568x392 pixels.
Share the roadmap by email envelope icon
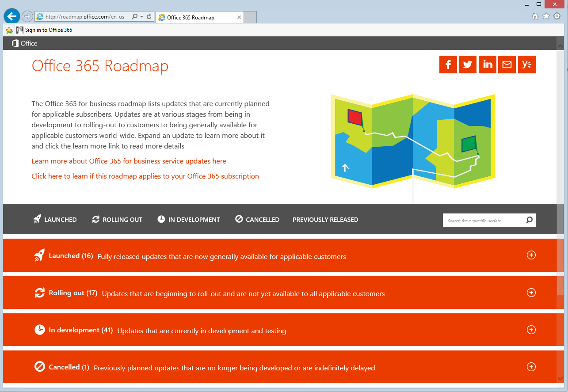507,65
